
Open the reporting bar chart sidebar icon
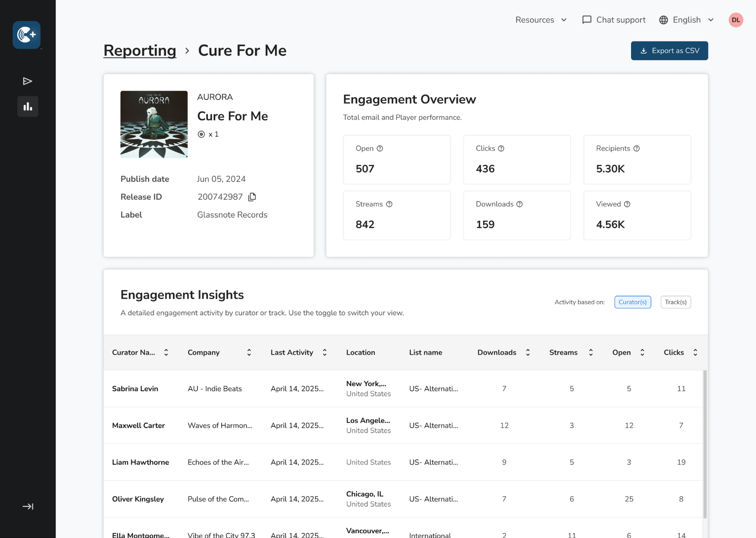tap(28, 107)
